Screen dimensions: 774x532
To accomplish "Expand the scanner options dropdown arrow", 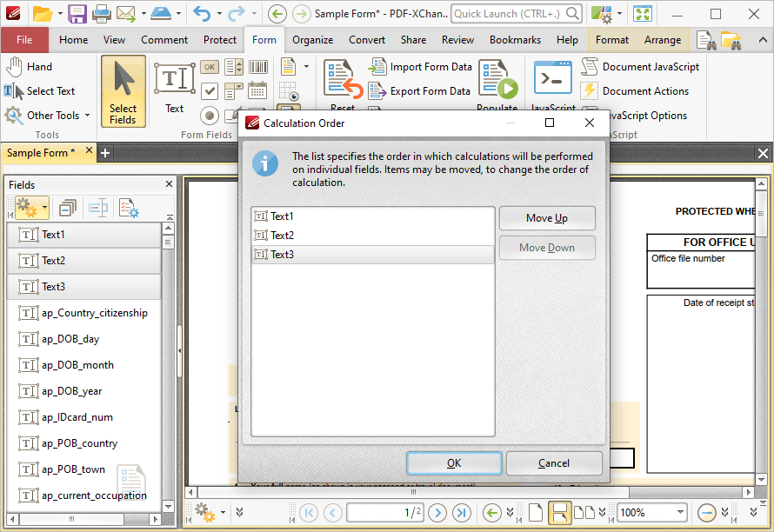I will [x=178, y=14].
